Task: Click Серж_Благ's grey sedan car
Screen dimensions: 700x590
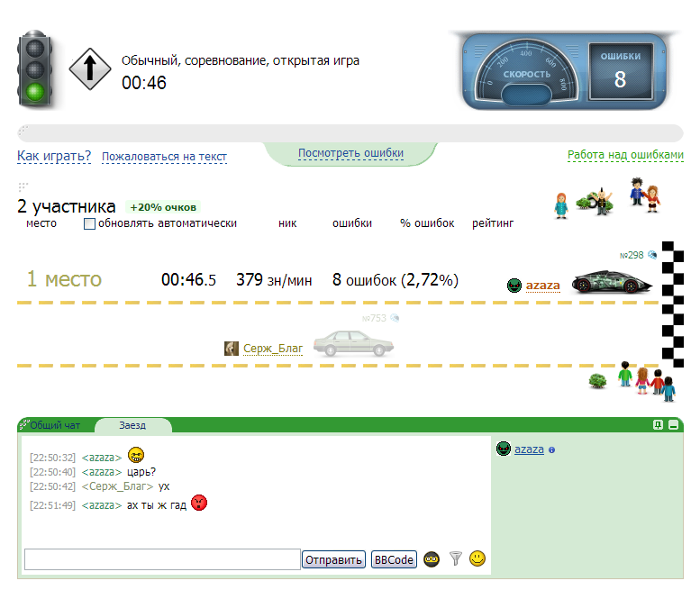Action: (353, 343)
